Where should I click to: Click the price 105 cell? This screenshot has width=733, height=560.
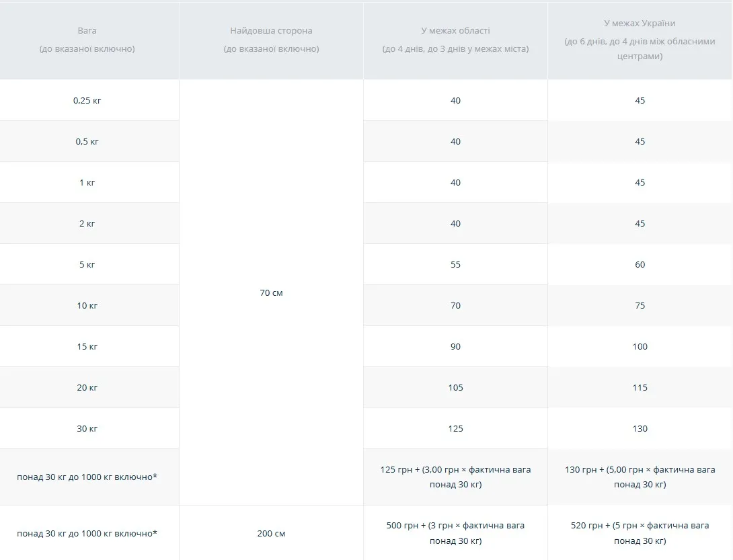pos(456,388)
